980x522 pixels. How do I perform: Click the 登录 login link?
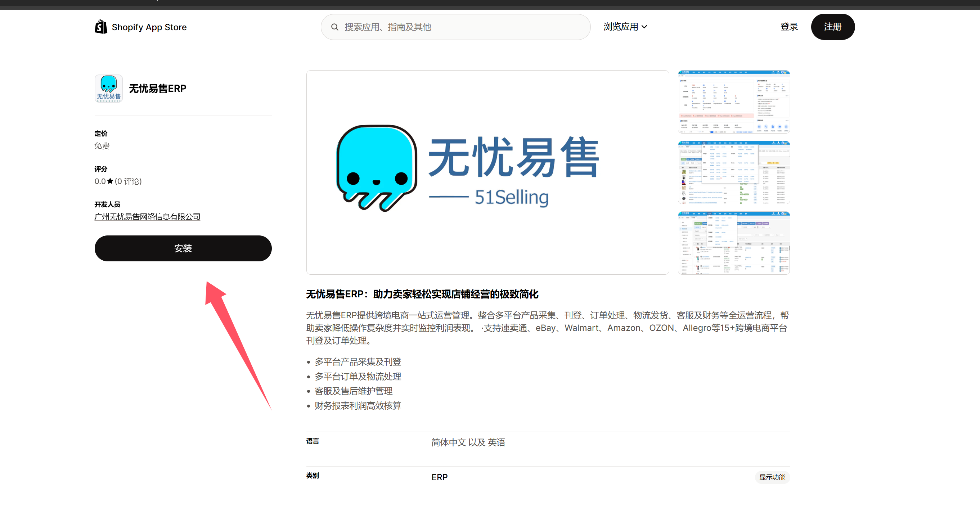(789, 27)
